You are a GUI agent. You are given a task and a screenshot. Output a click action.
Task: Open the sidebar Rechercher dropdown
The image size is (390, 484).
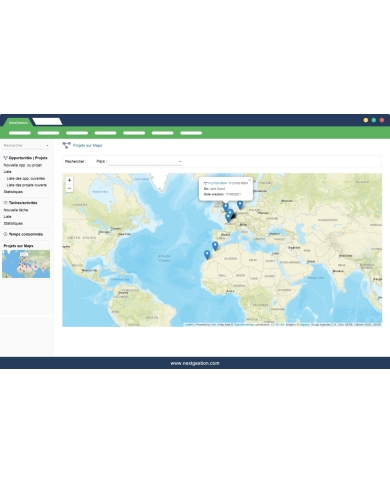26,145
